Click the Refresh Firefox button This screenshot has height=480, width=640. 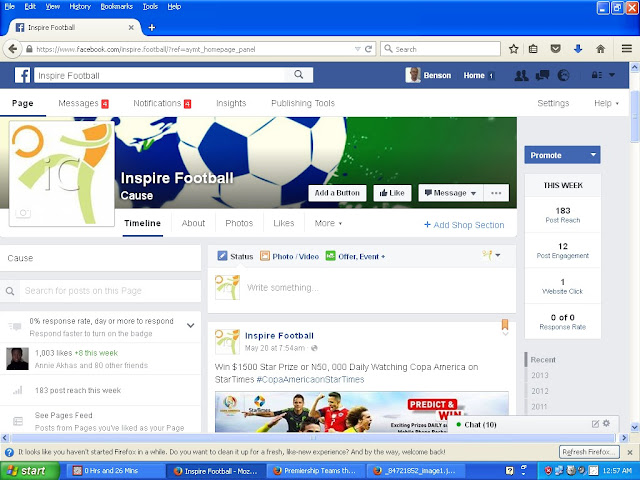click(589, 452)
